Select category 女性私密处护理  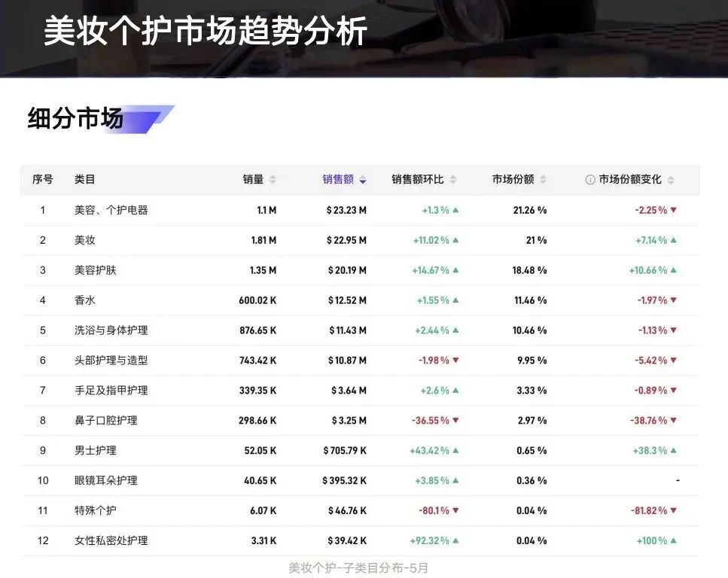pos(111,540)
